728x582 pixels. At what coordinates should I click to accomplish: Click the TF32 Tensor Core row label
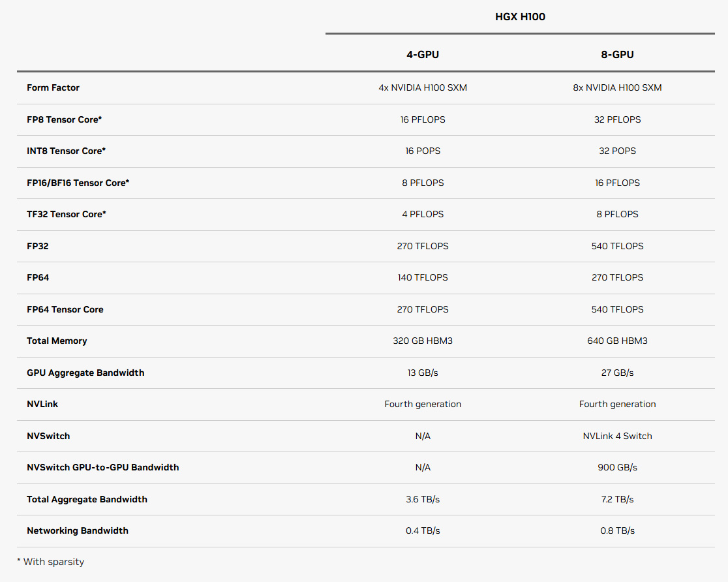(x=67, y=214)
